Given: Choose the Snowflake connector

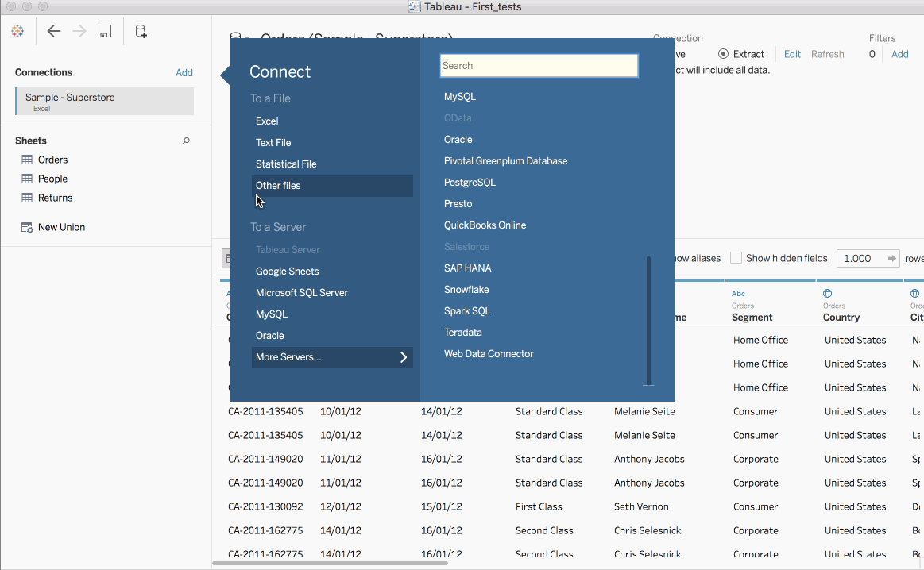Looking at the screenshot, I should click(466, 290).
